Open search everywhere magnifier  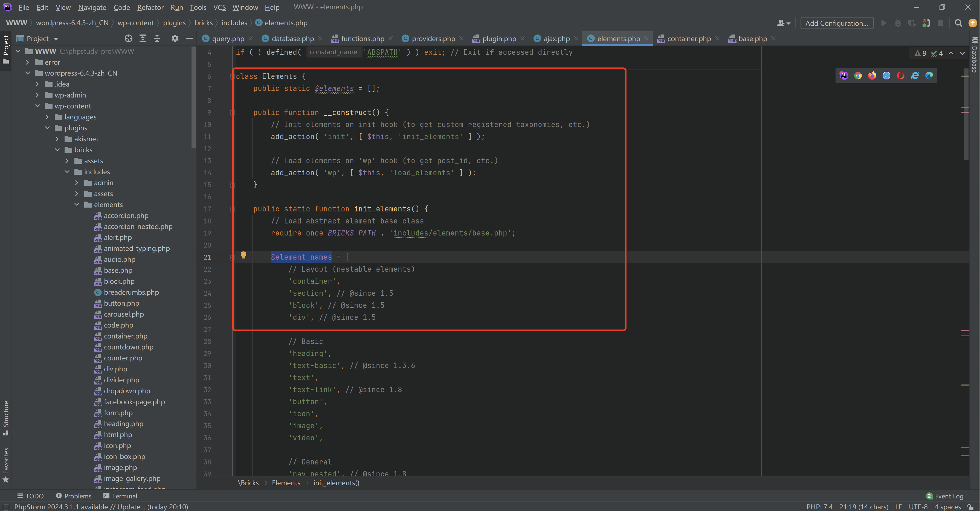pos(958,23)
